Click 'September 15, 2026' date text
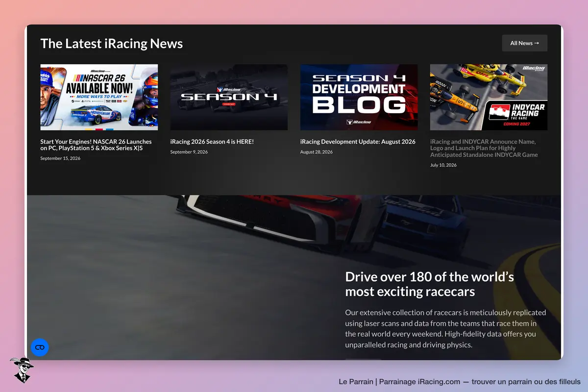This screenshot has height=392, width=588. click(60, 158)
